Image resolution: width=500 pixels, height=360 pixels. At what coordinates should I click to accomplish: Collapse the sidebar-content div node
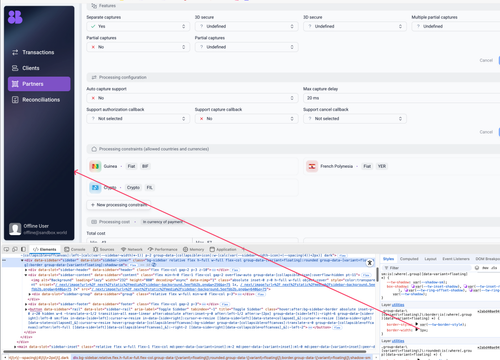[x=26, y=275]
